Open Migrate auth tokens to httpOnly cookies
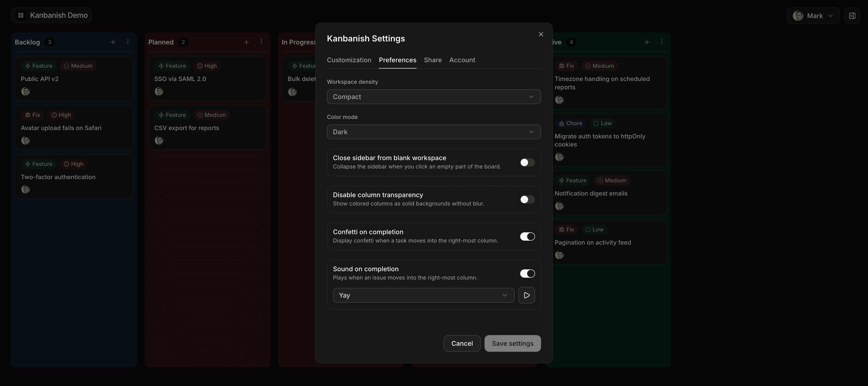 click(x=609, y=140)
